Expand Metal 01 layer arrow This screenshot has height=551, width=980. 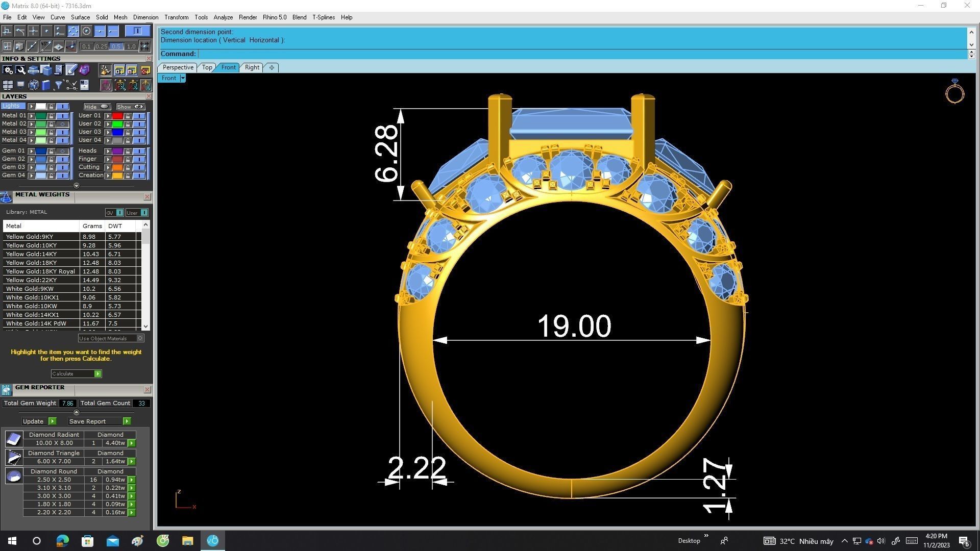pyautogui.click(x=32, y=116)
